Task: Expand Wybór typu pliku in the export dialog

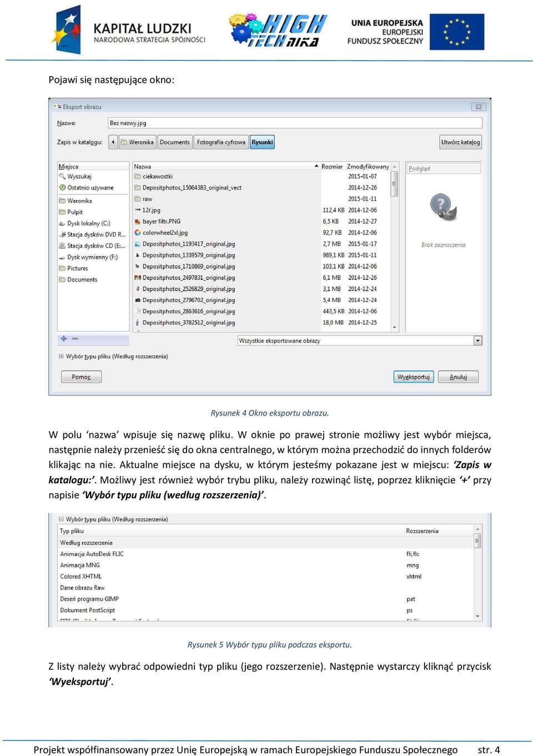Action: (x=61, y=357)
